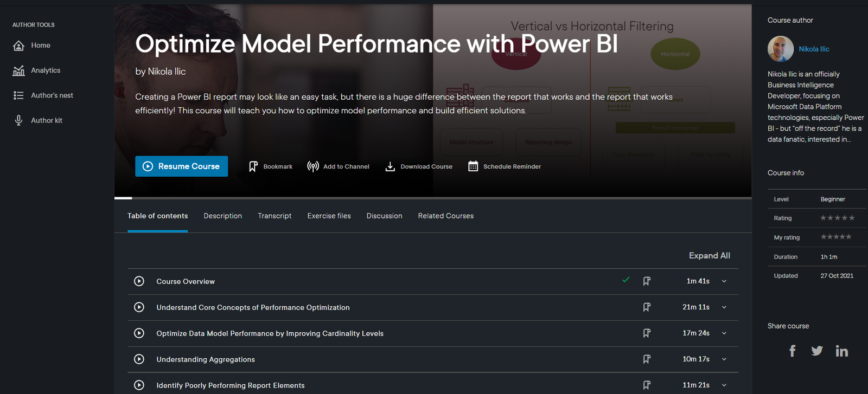Expand Optimize Data Model Performance chevron
868x394 pixels.
pos(724,333)
